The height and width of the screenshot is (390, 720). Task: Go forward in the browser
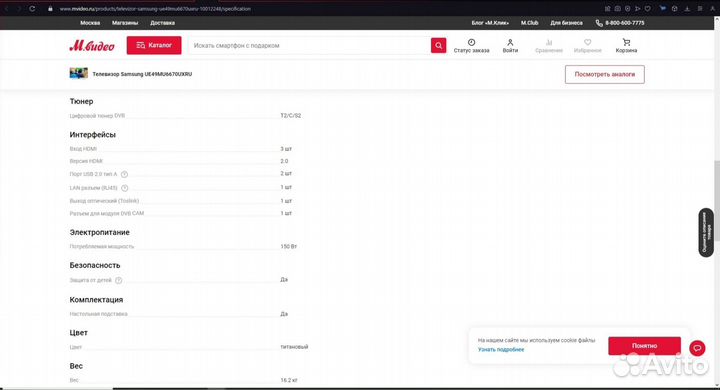click(19, 8)
